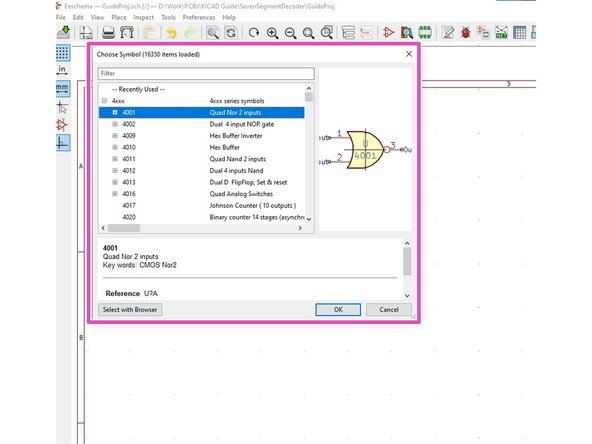Screen dimensions: 592x444
Task: Click the generate netlist icon
Action: coord(502,32)
